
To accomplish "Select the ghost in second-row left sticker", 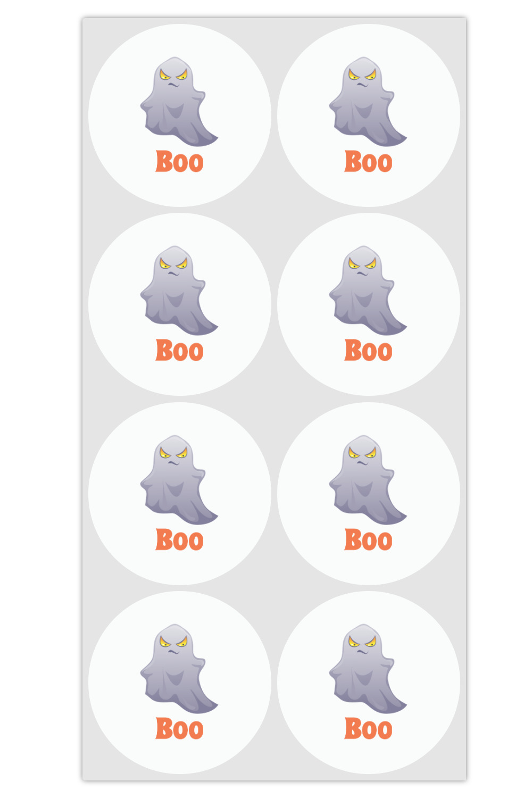I will pos(178,290).
